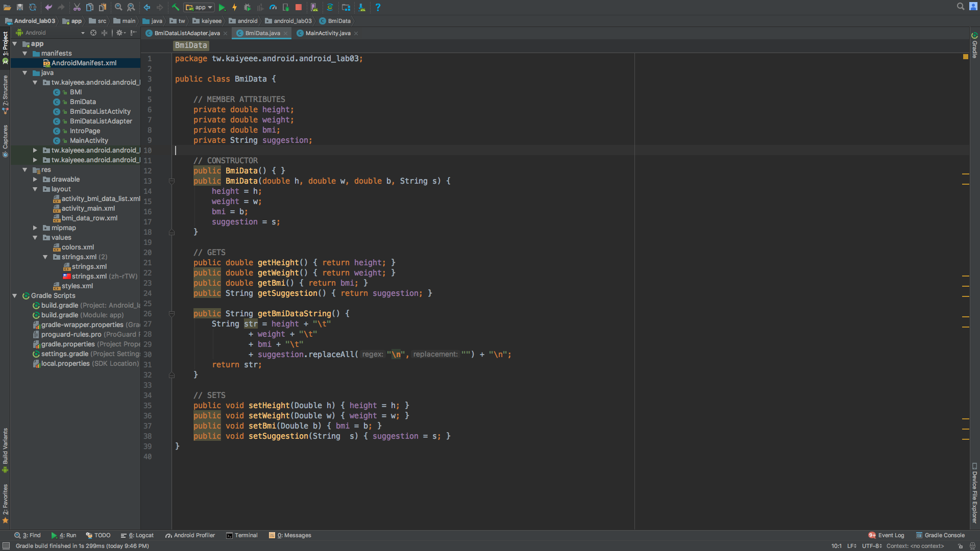The height and width of the screenshot is (551, 980).
Task: Toggle the read-only lock icon in status bar
Action: point(960,546)
